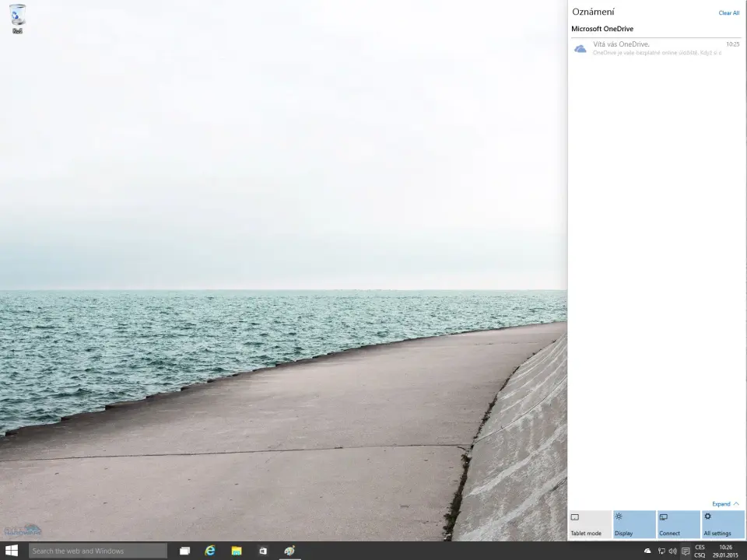Toggle the Connect quick action tile
This screenshot has width=747, height=560.
coord(679,525)
